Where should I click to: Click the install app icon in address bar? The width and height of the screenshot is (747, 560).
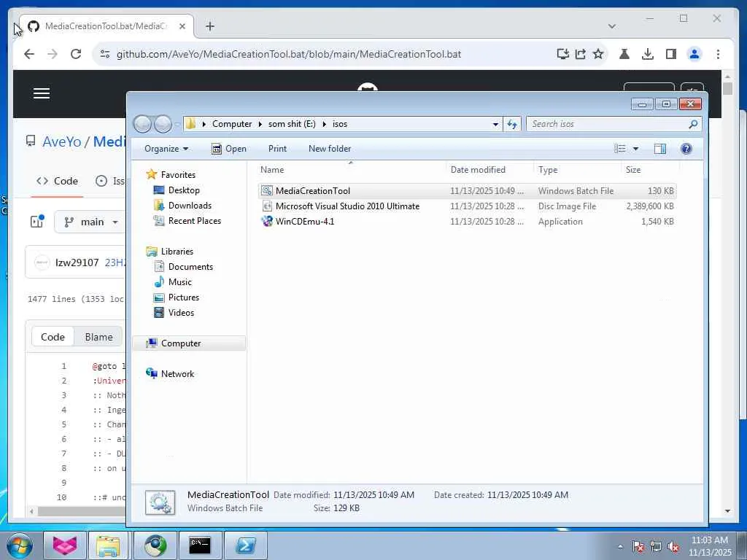click(x=562, y=54)
